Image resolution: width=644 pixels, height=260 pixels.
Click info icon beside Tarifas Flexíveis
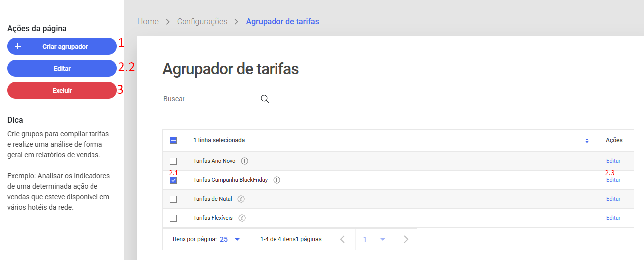pyautogui.click(x=242, y=218)
